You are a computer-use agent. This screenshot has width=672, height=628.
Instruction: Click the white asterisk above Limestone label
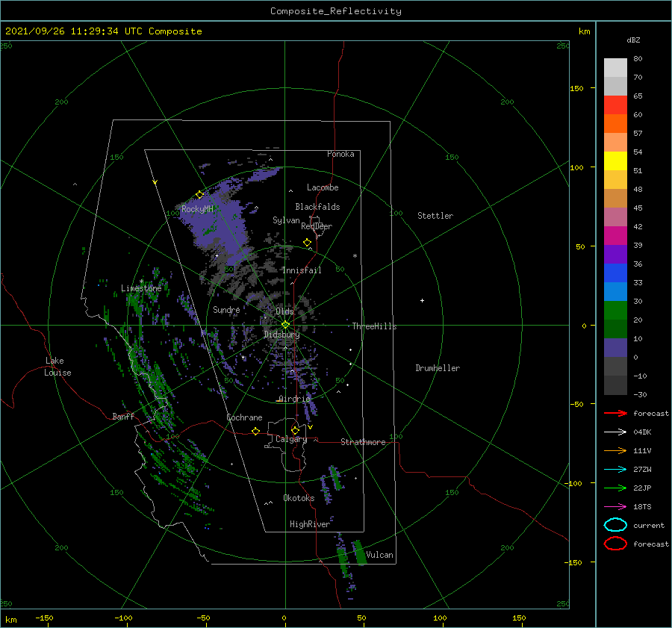pyautogui.click(x=141, y=282)
